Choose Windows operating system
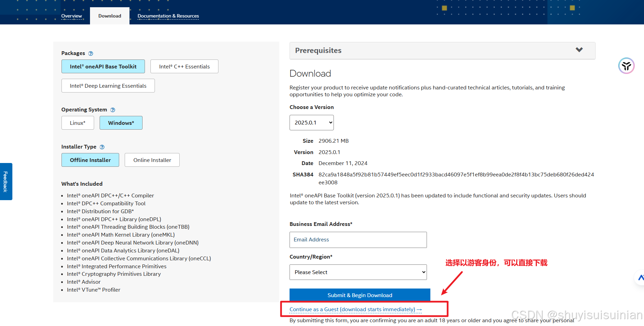The width and height of the screenshot is (644, 326). (121, 123)
